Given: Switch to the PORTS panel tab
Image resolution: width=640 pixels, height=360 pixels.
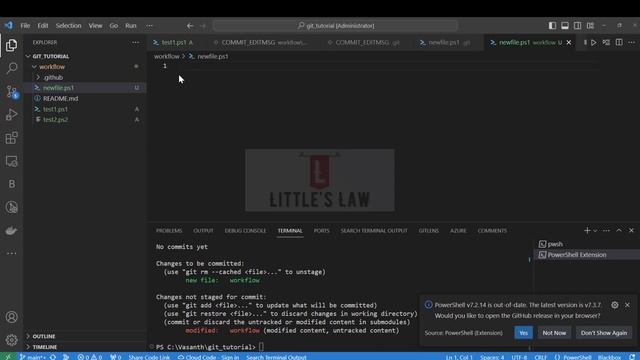Looking at the screenshot, I should tap(322, 231).
